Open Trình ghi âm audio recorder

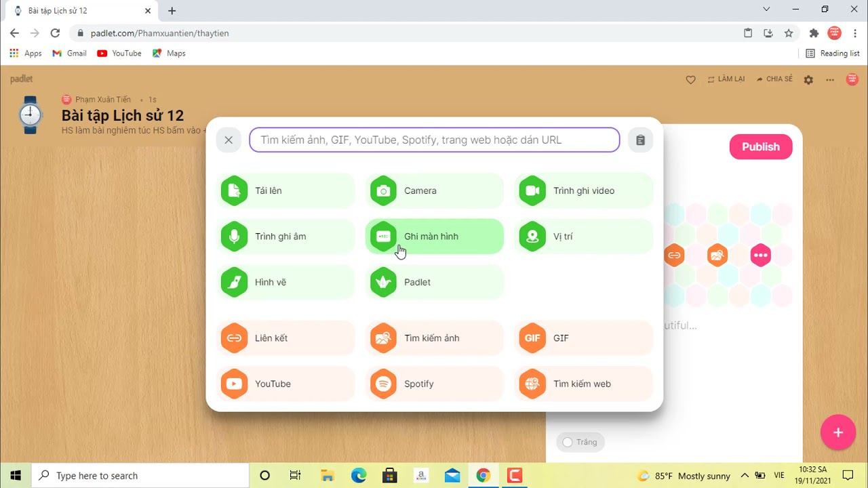coord(285,237)
